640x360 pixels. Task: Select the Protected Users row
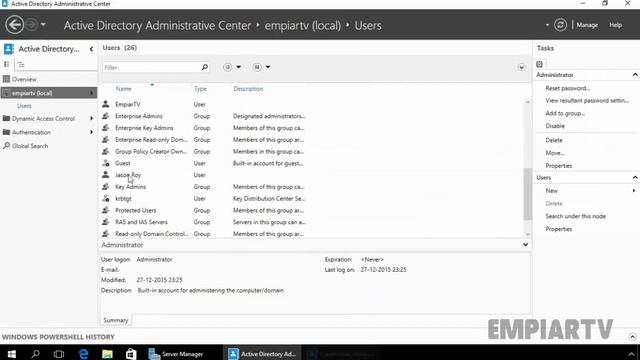click(312, 211)
